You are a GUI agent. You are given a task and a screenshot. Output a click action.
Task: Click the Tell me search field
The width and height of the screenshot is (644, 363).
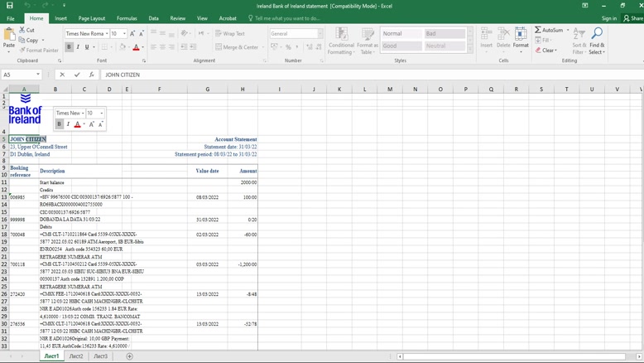point(286,18)
